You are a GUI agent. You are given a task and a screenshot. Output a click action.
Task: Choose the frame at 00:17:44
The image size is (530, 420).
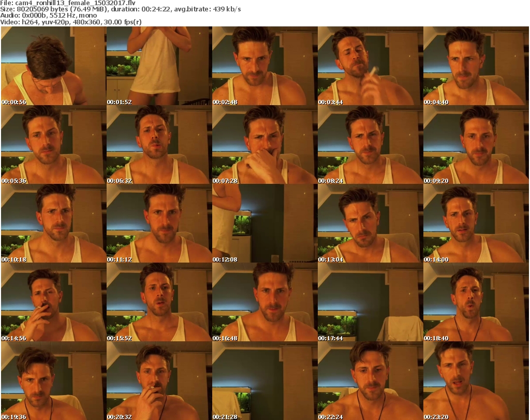pos(371,302)
